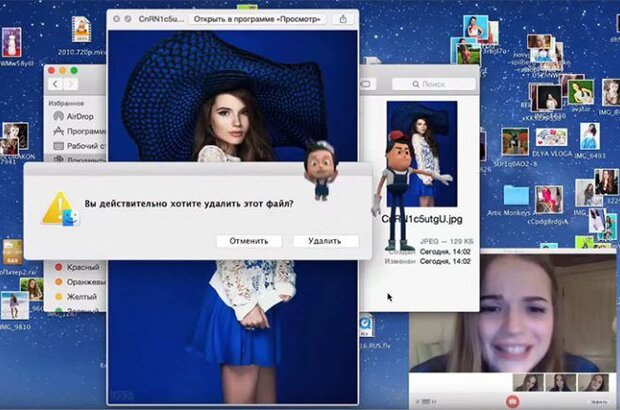Select the cCpdg8rdgiA image on desktop
The width and height of the screenshot is (620, 410).
click(549, 200)
